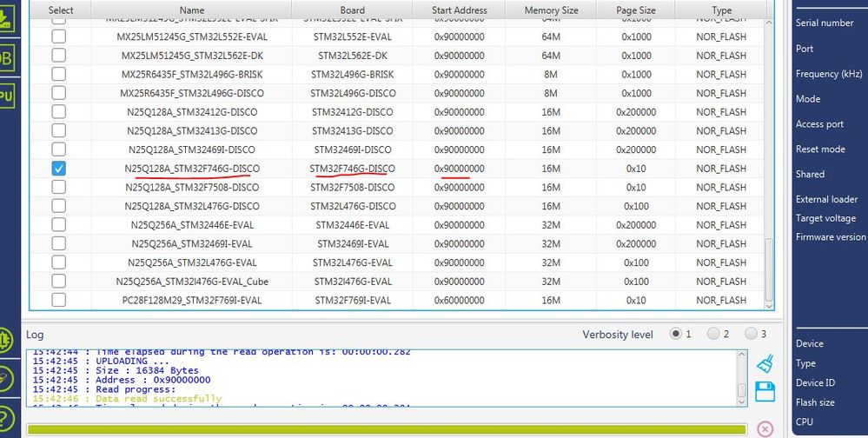Check the MX25LM51245G_STM32L562E-DK checkbox
This screenshot has height=438, width=868.
coord(58,56)
